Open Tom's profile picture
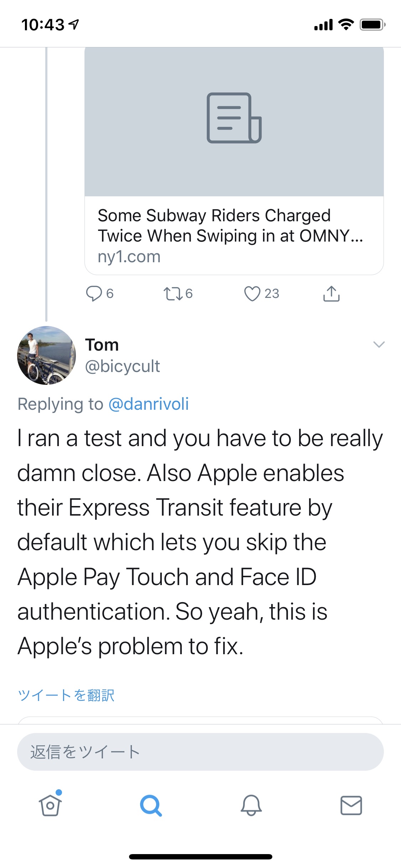The width and height of the screenshot is (401, 868). click(x=46, y=355)
